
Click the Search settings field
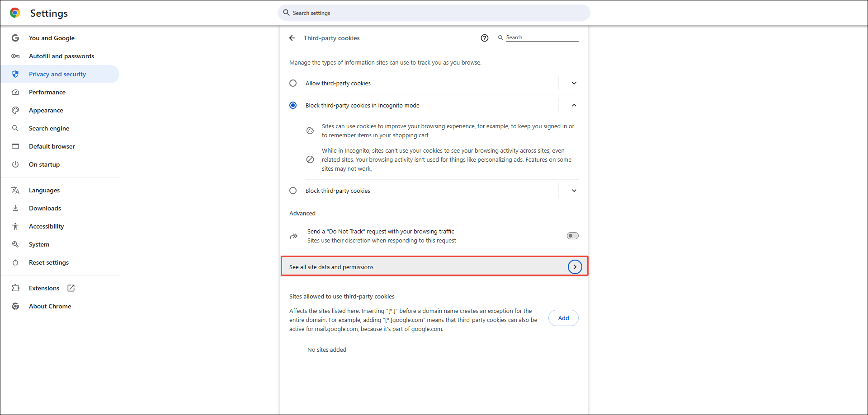(x=434, y=13)
